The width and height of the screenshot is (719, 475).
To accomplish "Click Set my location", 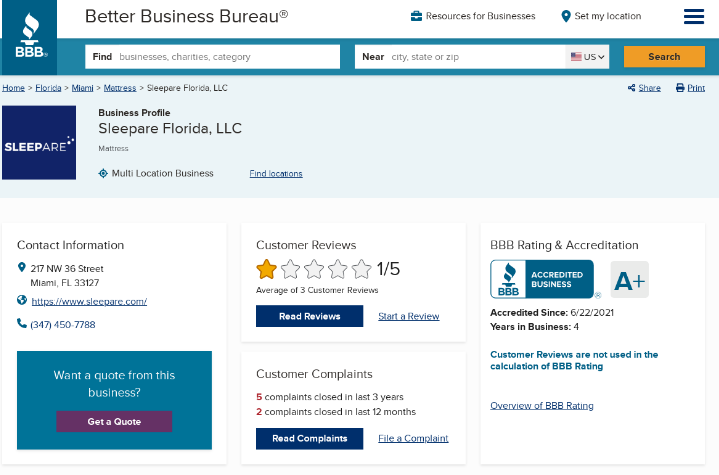I will (608, 16).
